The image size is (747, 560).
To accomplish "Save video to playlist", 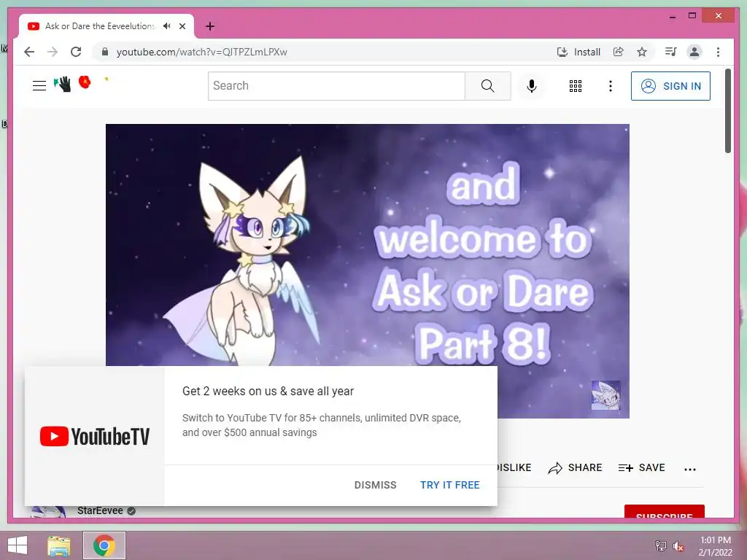I will tap(642, 467).
